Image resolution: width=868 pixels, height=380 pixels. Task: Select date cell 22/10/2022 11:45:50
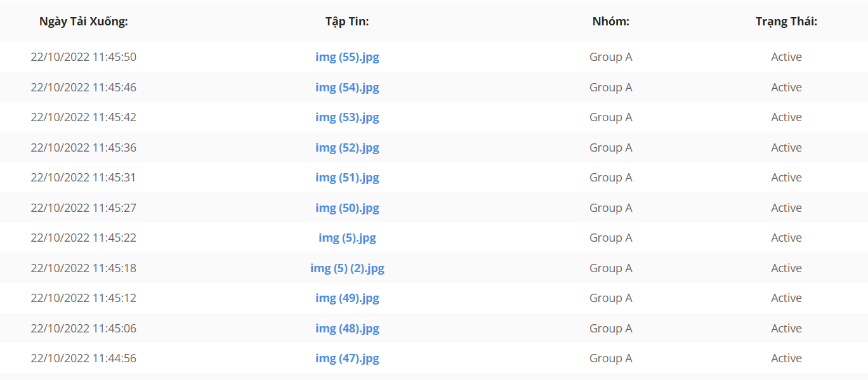84,57
